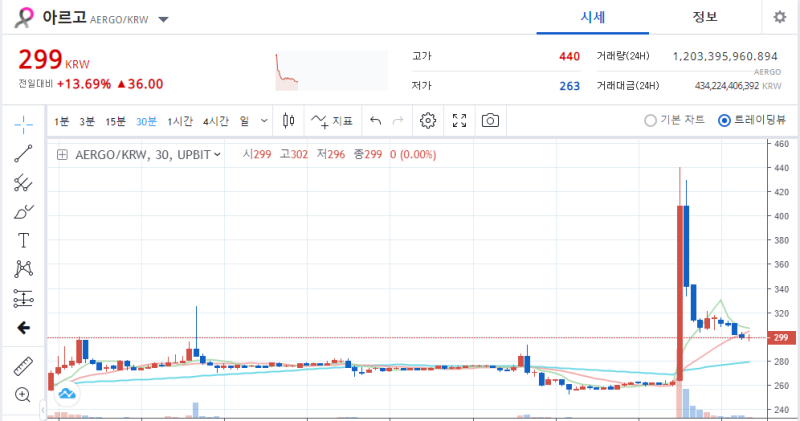Viewport: 800px width, 421px height.
Task: Switch to the 정보 tab
Action: (705, 17)
